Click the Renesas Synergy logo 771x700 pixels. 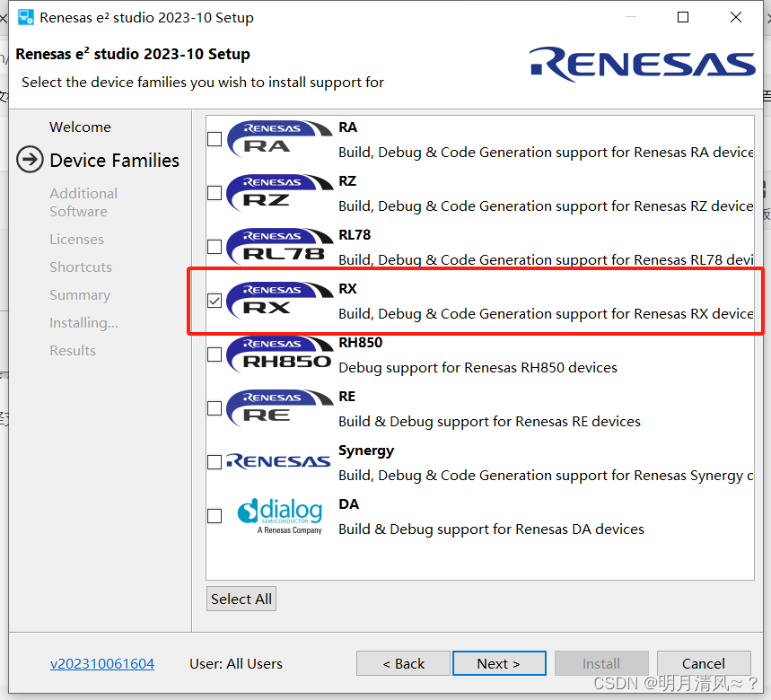coord(278,461)
